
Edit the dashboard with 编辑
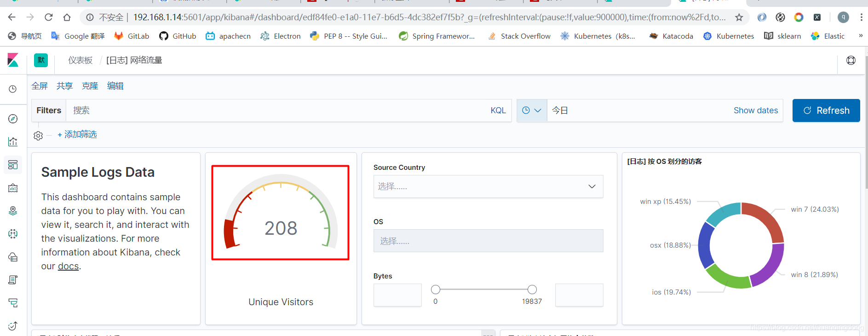[115, 86]
